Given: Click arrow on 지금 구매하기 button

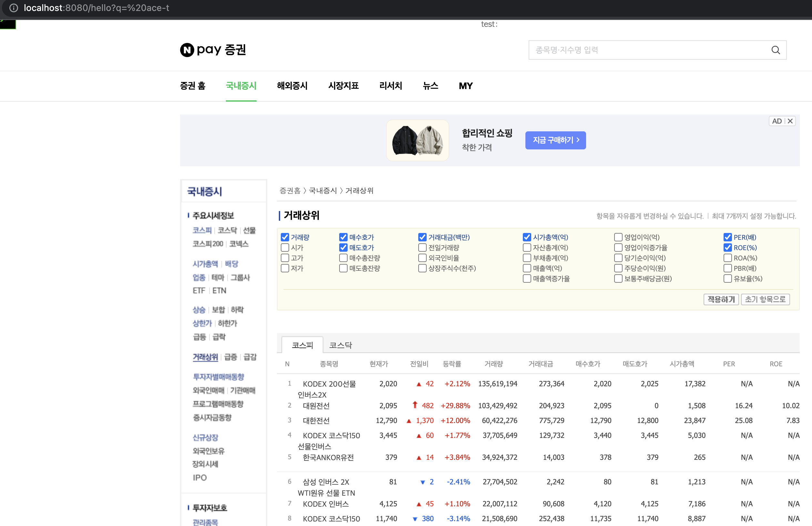Looking at the screenshot, I should pos(578,140).
